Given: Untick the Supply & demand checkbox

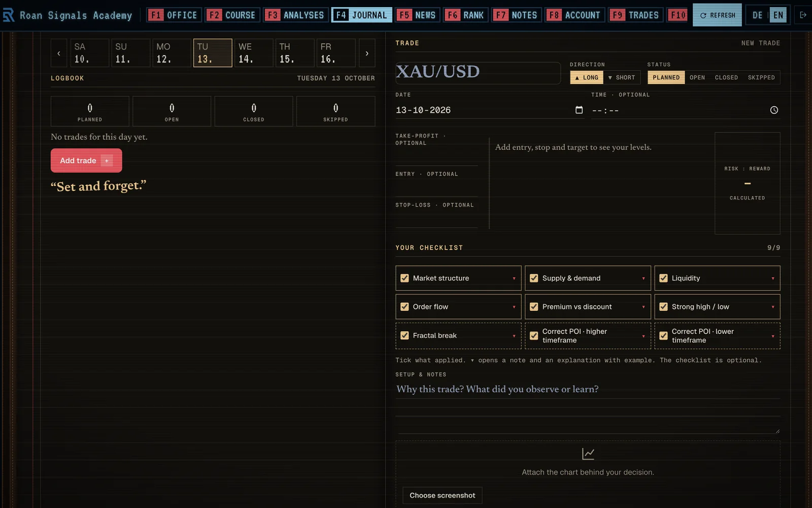Looking at the screenshot, I should pyautogui.click(x=534, y=278).
